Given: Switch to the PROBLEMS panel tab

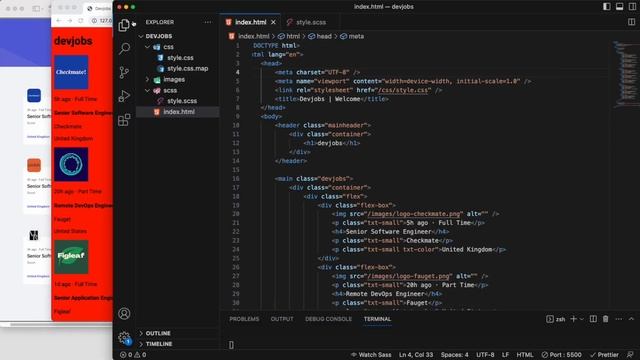Looking at the screenshot, I should [244, 319].
